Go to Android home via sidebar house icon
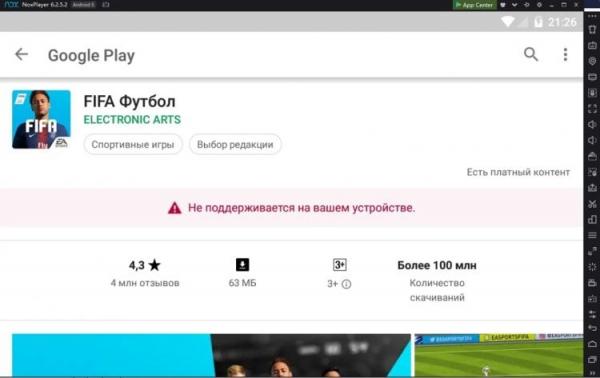 pyautogui.click(x=592, y=344)
